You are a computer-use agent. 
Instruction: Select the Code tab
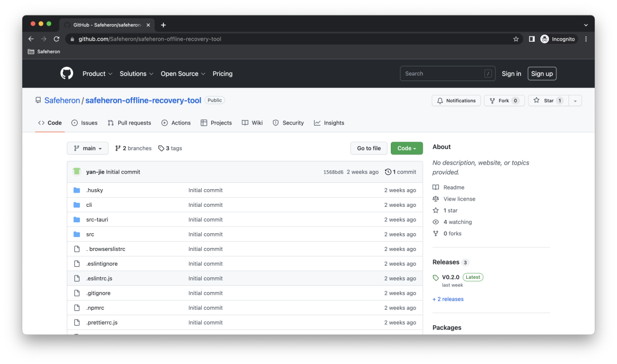tap(50, 123)
